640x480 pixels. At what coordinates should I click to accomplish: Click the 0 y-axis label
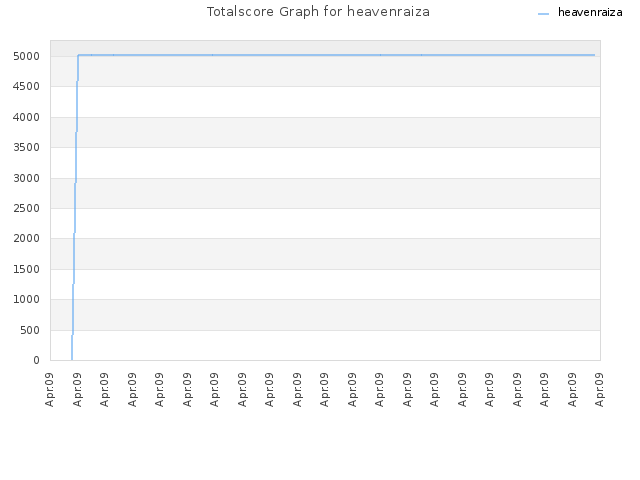tap(36, 360)
